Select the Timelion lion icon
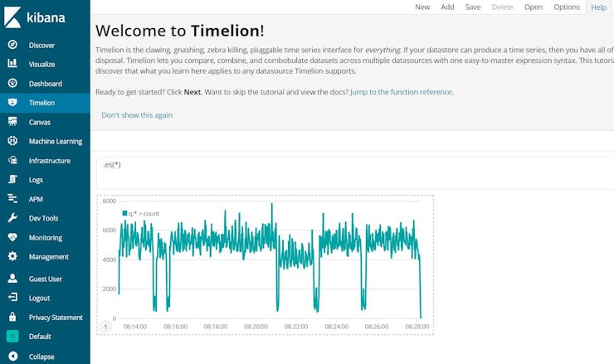614x364 pixels. pos(12,102)
